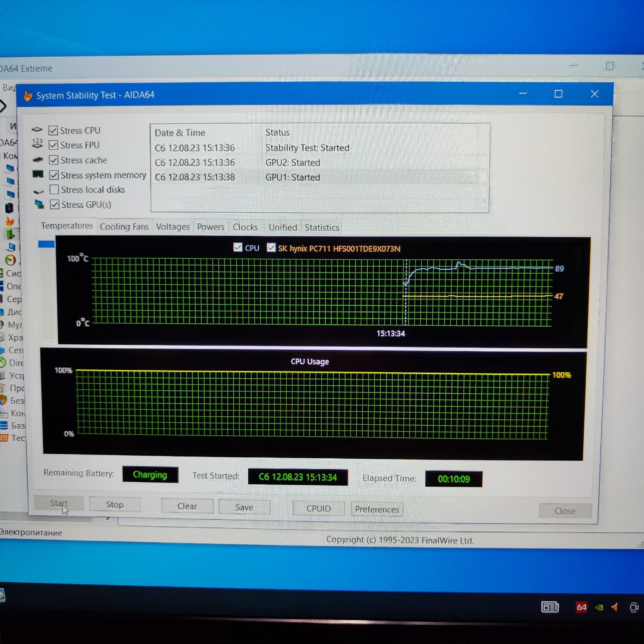
Task: Click the CPU Usage graph
Action: point(312,404)
